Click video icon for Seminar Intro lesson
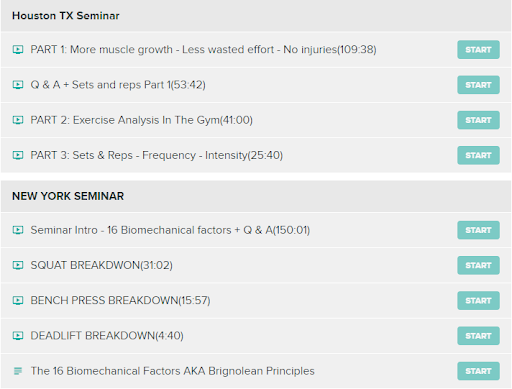This screenshot has width=512, height=389. coord(18,230)
